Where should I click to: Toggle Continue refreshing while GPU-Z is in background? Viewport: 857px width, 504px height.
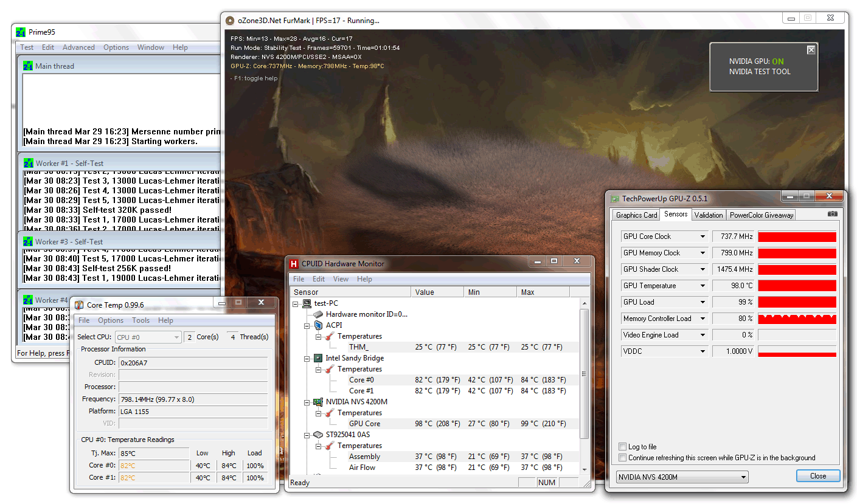(622, 458)
